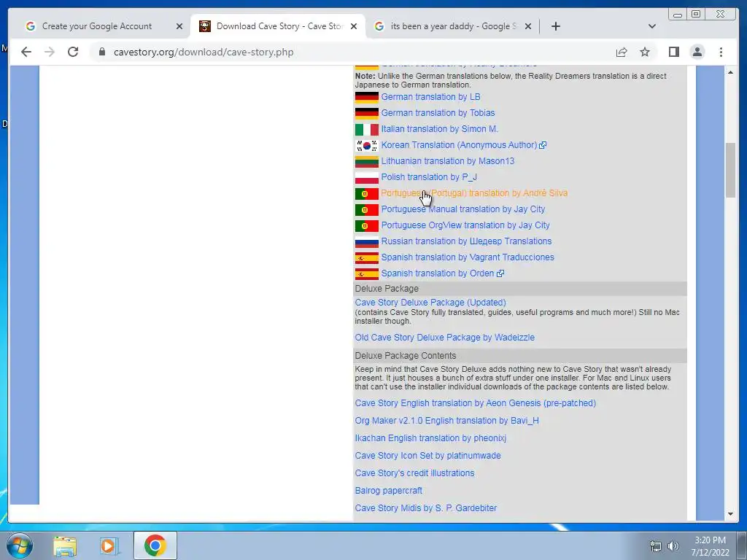Click the Polish flag icon

pyautogui.click(x=366, y=178)
